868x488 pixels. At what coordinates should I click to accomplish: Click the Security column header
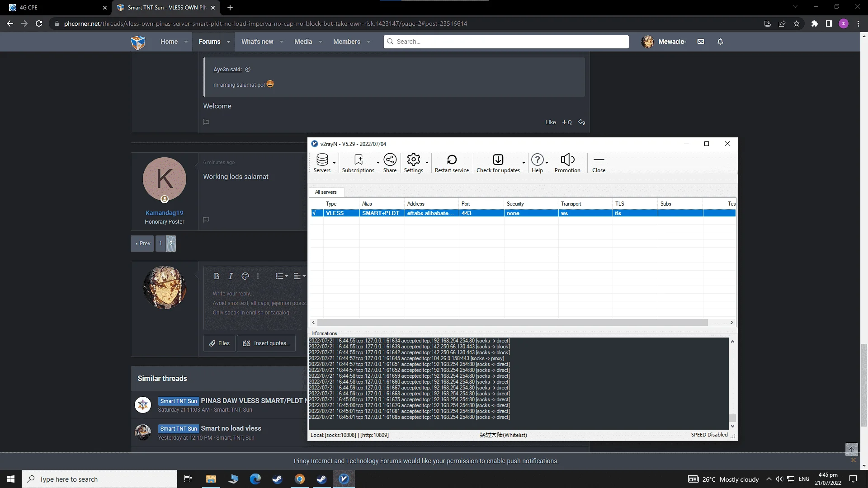531,204
